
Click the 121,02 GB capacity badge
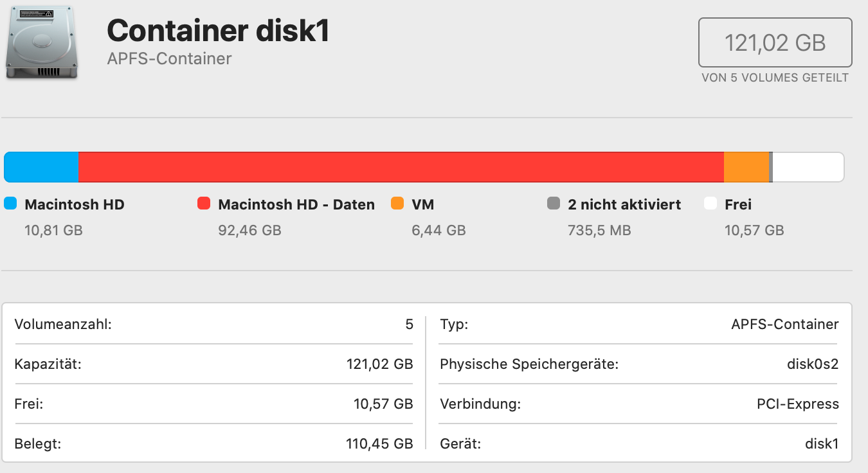[774, 42]
